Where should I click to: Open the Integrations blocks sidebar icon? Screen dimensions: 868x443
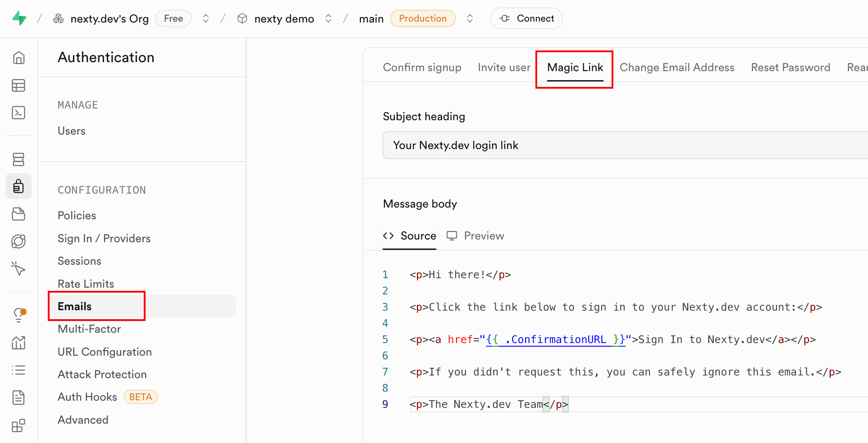tap(18, 425)
